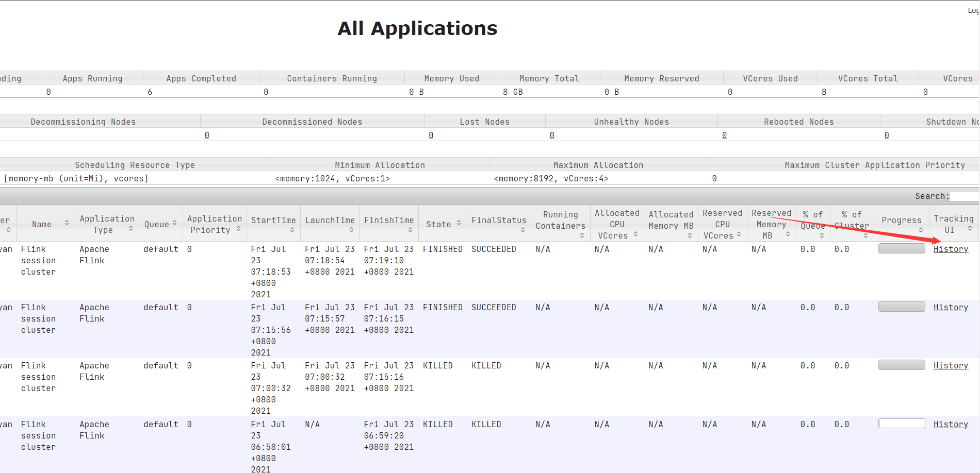980x473 pixels.
Task: Click progress bar of 07:18:53 application
Action: point(902,248)
